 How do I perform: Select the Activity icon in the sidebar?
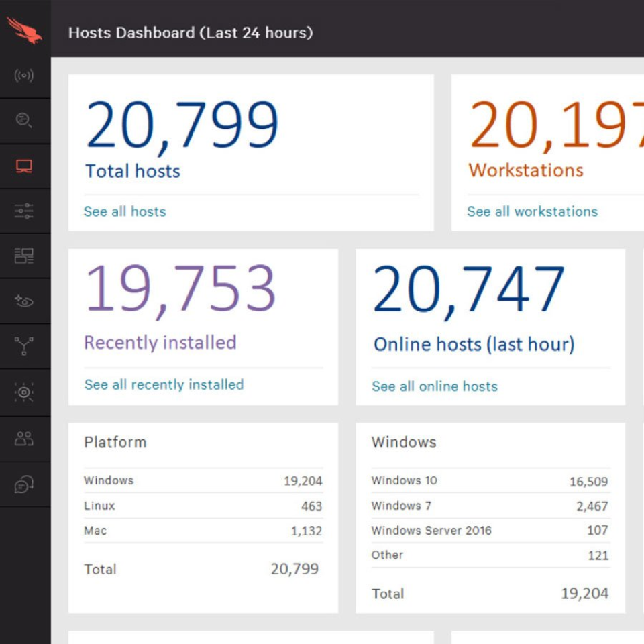point(25,75)
